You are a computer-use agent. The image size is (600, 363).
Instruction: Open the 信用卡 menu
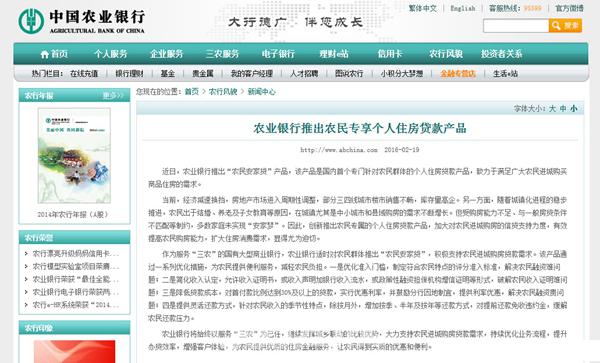pyautogui.click(x=390, y=54)
